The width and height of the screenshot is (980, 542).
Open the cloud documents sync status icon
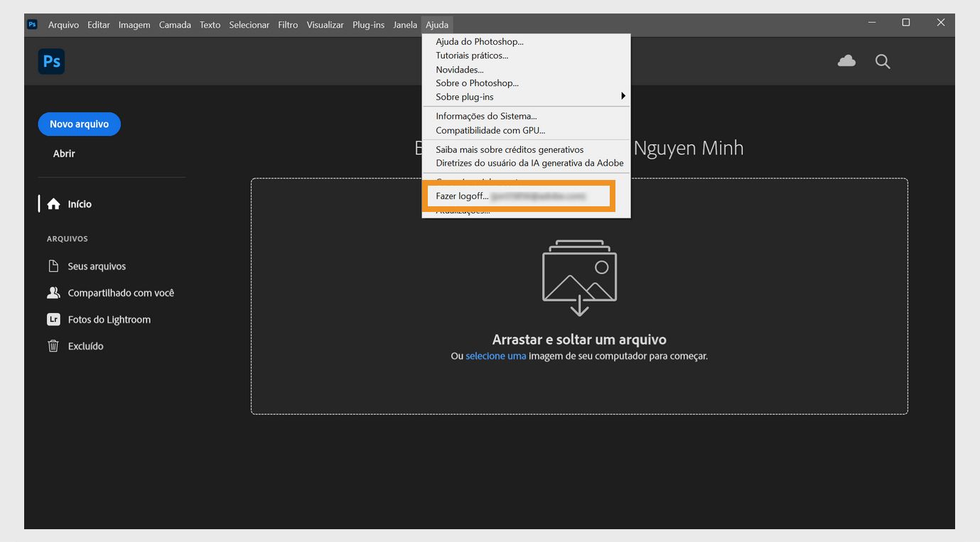point(846,61)
